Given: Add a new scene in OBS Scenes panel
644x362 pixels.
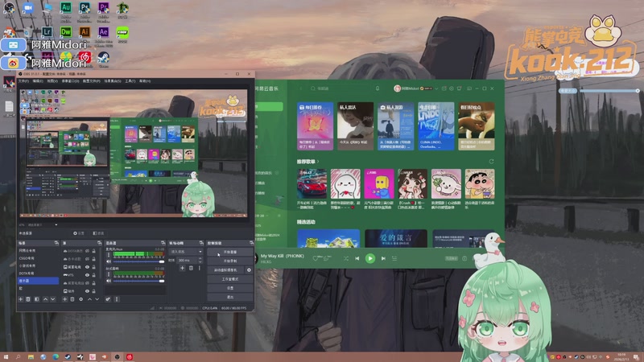Looking at the screenshot, I should click(21, 299).
